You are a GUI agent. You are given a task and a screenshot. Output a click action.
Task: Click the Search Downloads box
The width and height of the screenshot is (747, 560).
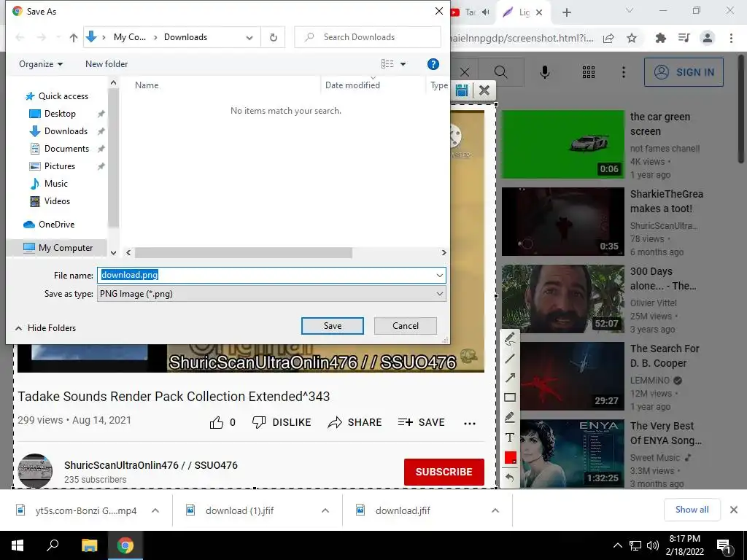368,37
